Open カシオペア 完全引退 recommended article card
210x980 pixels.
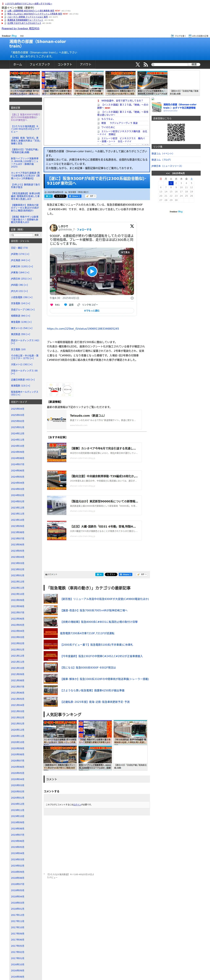(94, 452)
